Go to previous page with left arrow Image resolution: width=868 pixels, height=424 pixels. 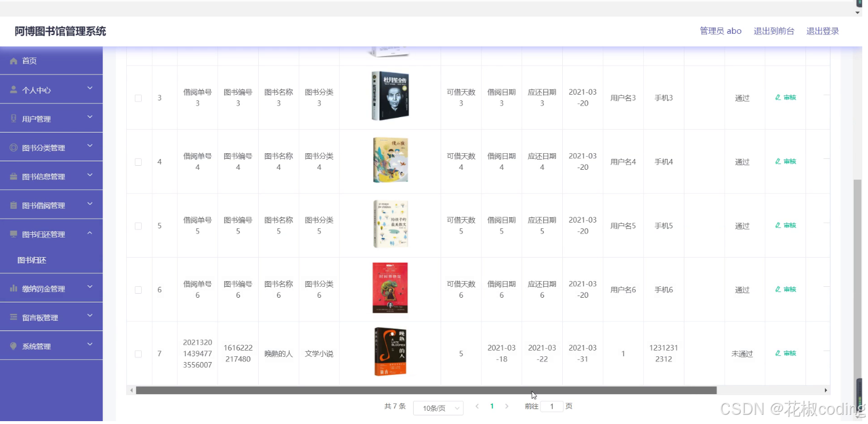[x=477, y=406]
